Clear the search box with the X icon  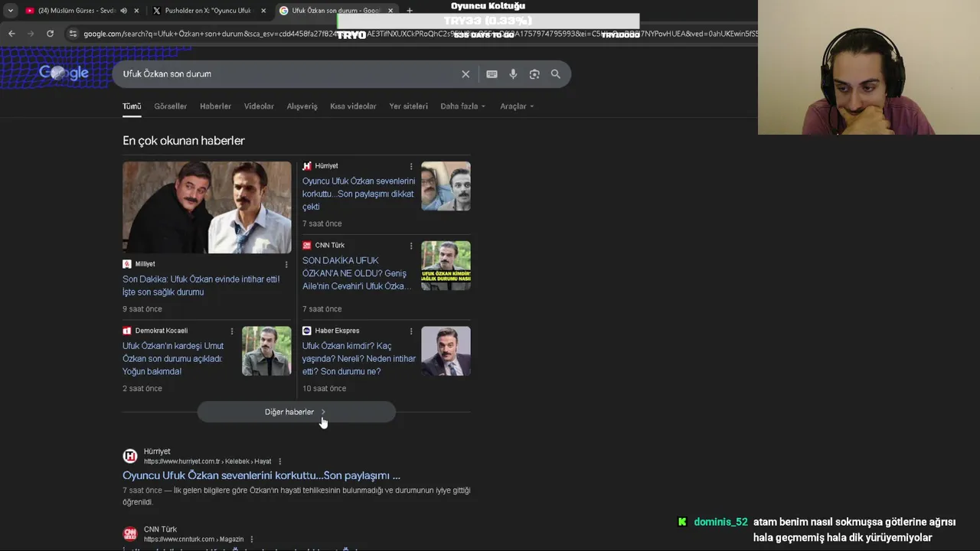(465, 74)
